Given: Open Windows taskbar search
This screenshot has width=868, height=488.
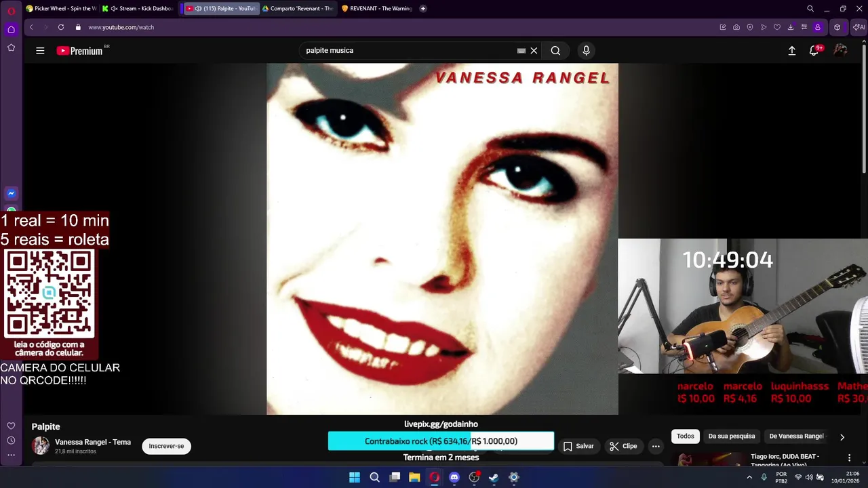Looking at the screenshot, I should click(x=374, y=477).
